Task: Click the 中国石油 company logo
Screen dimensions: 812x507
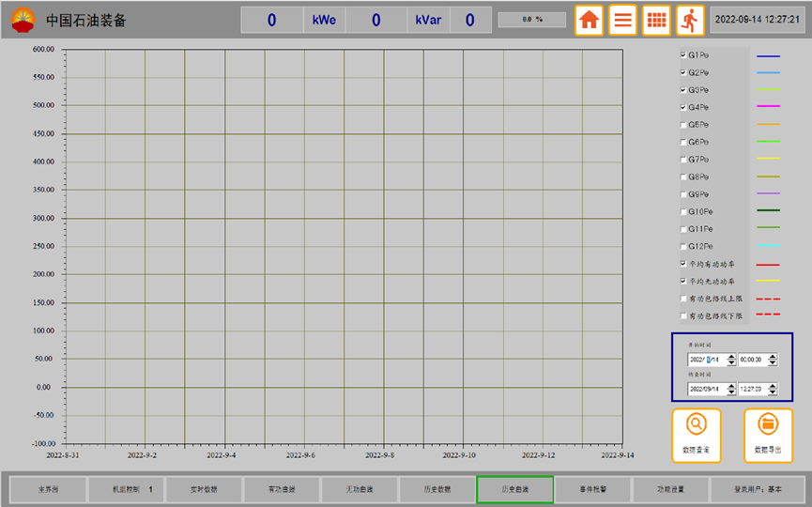Action: (23, 21)
